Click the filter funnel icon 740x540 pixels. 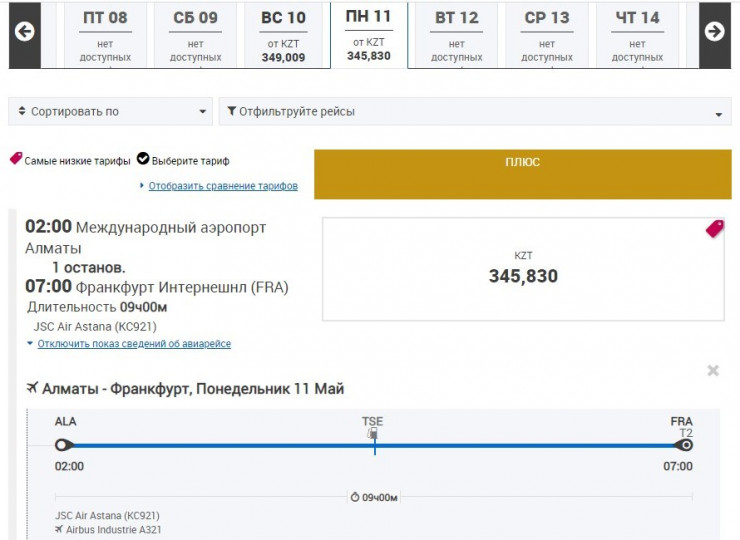232,111
